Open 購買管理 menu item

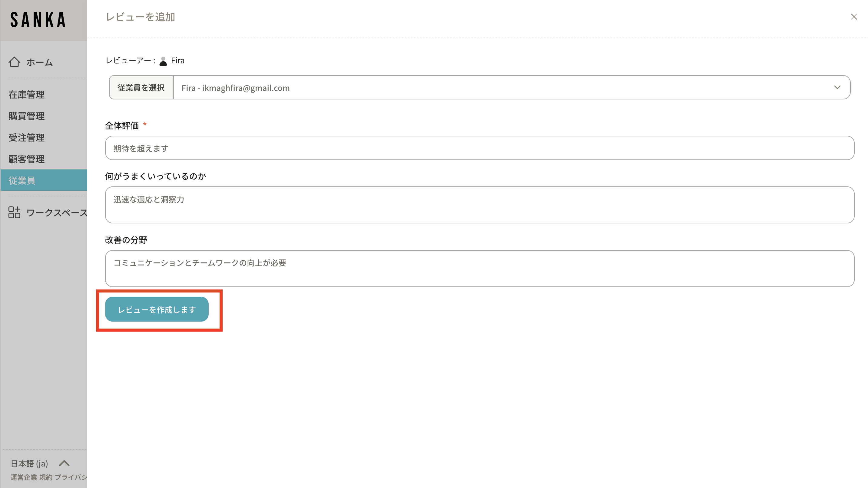click(27, 116)
